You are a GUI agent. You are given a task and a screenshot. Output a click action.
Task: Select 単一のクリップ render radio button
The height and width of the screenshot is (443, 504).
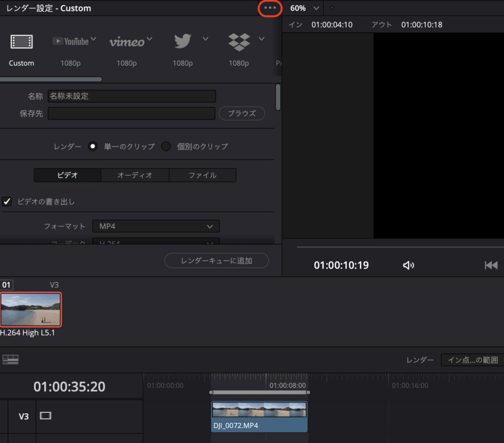pyautogui.click(x=93, y=146)
